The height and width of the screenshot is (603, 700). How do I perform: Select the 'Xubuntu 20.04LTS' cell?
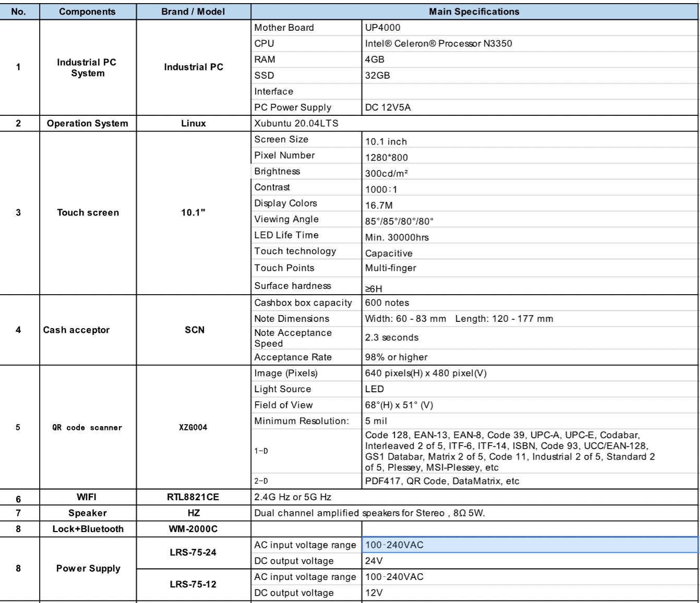point(474,124)
